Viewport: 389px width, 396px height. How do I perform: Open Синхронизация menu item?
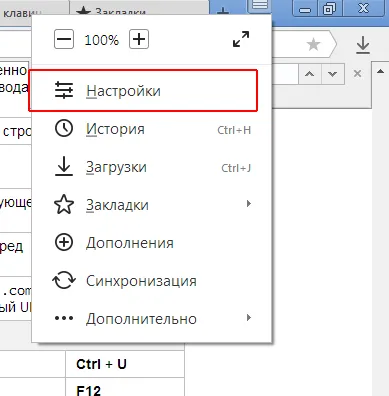[x=152, y=281]
